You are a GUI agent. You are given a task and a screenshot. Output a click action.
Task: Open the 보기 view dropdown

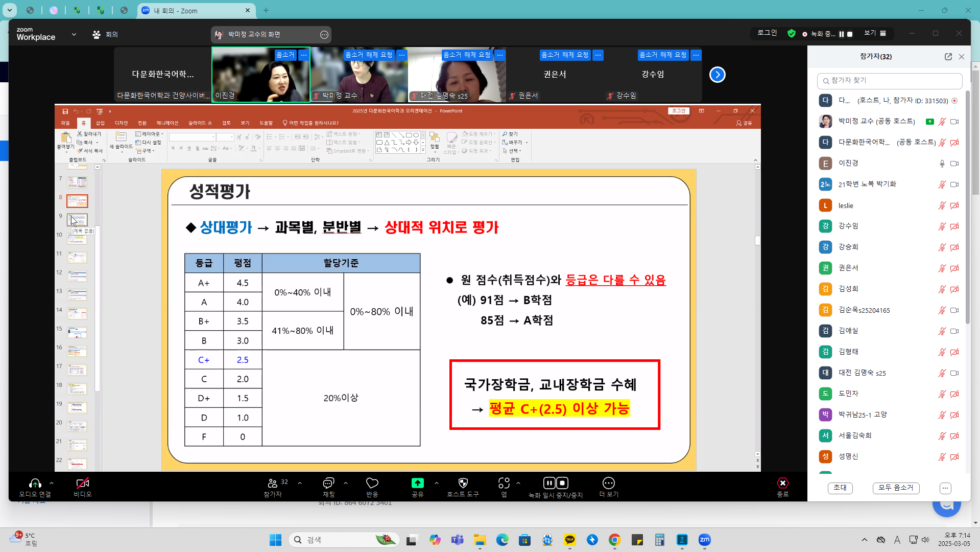[875, 33]
